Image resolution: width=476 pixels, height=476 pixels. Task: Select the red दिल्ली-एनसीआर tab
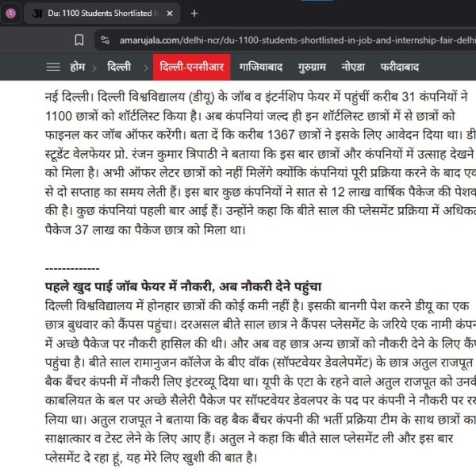tap(191, 67)
